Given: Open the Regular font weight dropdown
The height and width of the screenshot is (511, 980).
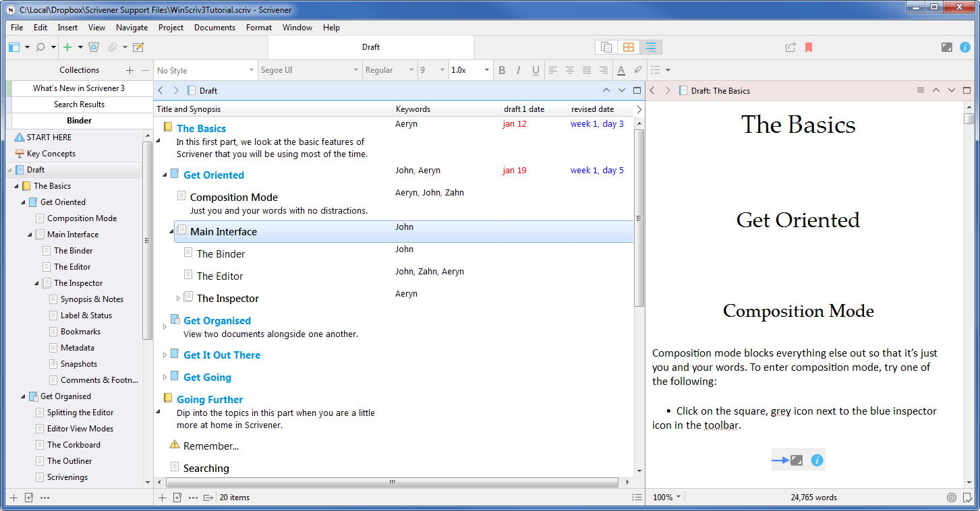Looking at the screenshot, I should [389, 70].
